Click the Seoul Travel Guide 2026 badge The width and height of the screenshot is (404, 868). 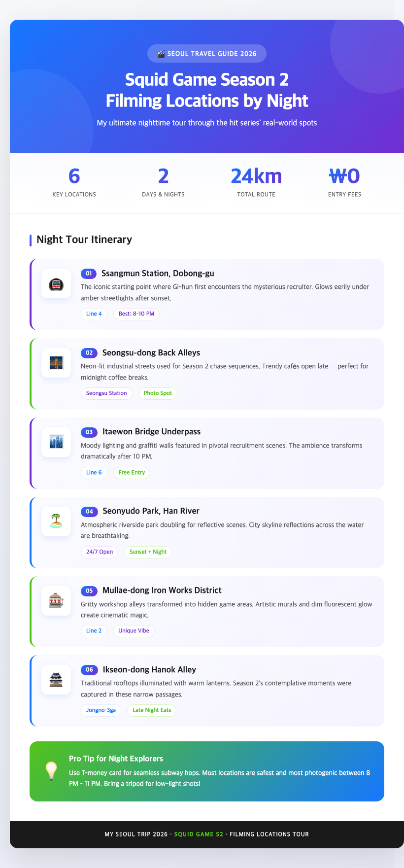coord(207,54)
